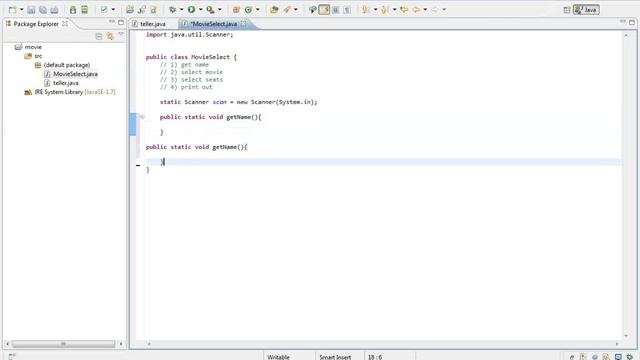
Task: Toggle Block Selection mode button
Action: [x=336, y=9]
